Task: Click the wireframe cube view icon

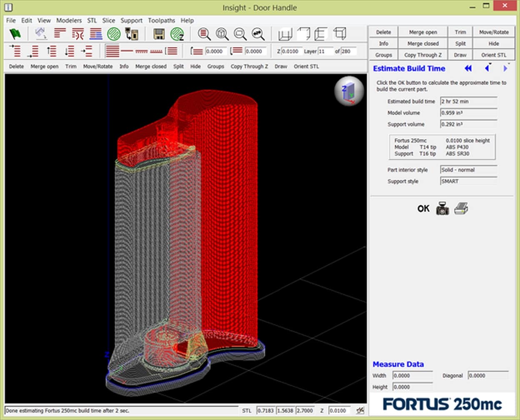Action: click(x=340, y=34)
